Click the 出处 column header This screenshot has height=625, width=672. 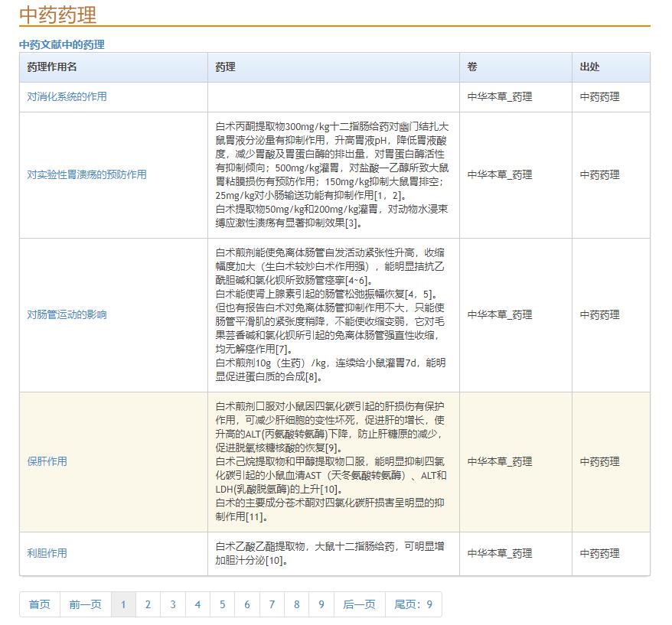click(590, 67)
